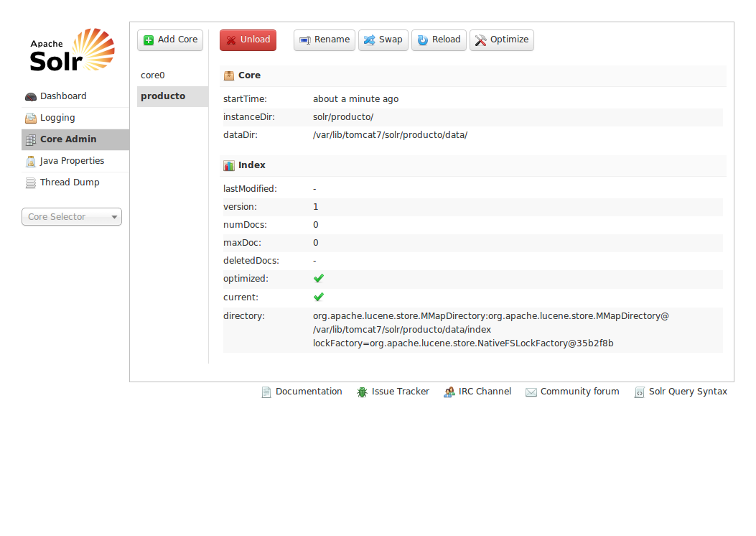This screenshot has height=536, width=756.
Task: Click the Core section box icon
Action: point(229,75)
